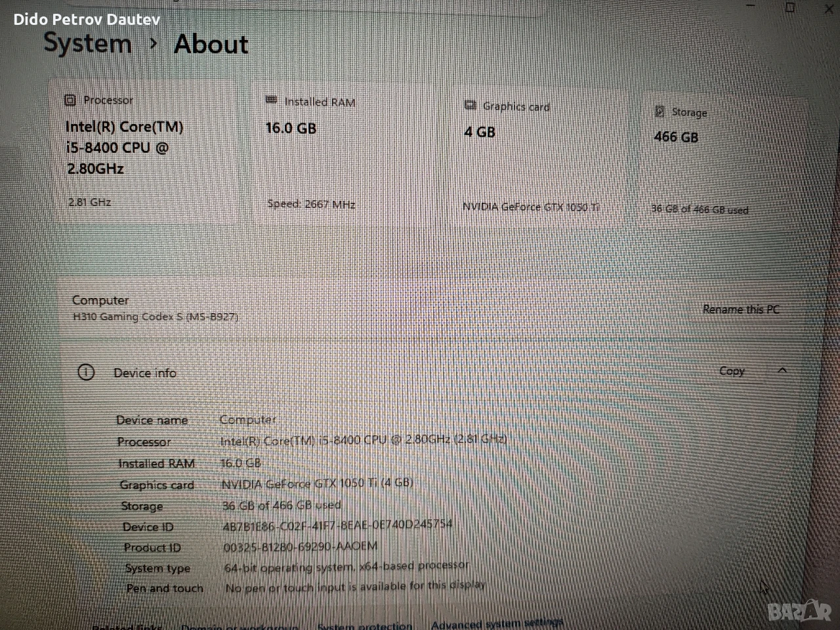
Task: Click the Speed: 2667 MHz text
Action: tap(311, 204)
